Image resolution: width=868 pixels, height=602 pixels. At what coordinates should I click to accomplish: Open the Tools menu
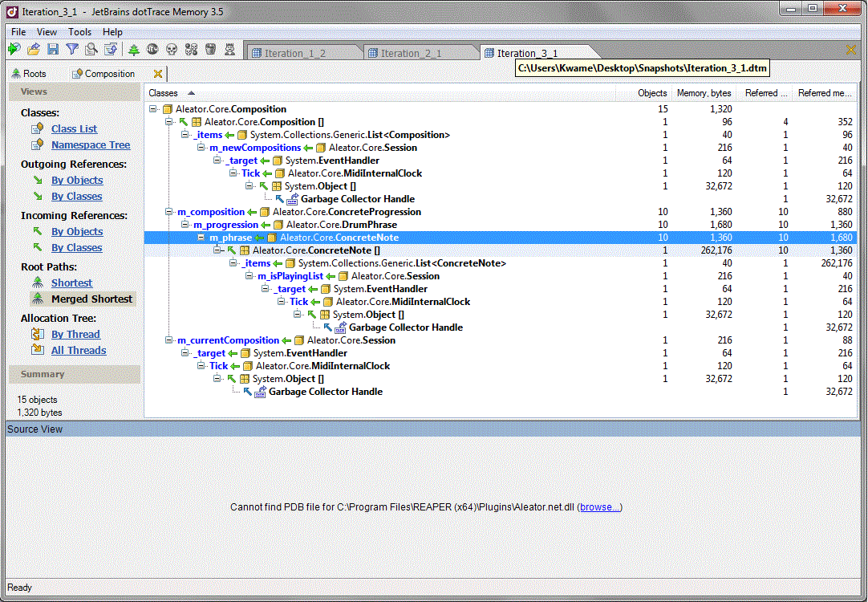[x=79, y=32]
